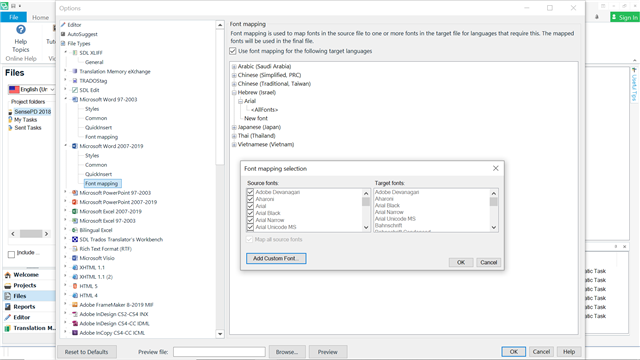This screenshot has width=640, height=360.
Task: Click the Bilingual Excel icon
Action: click(75, 230)
